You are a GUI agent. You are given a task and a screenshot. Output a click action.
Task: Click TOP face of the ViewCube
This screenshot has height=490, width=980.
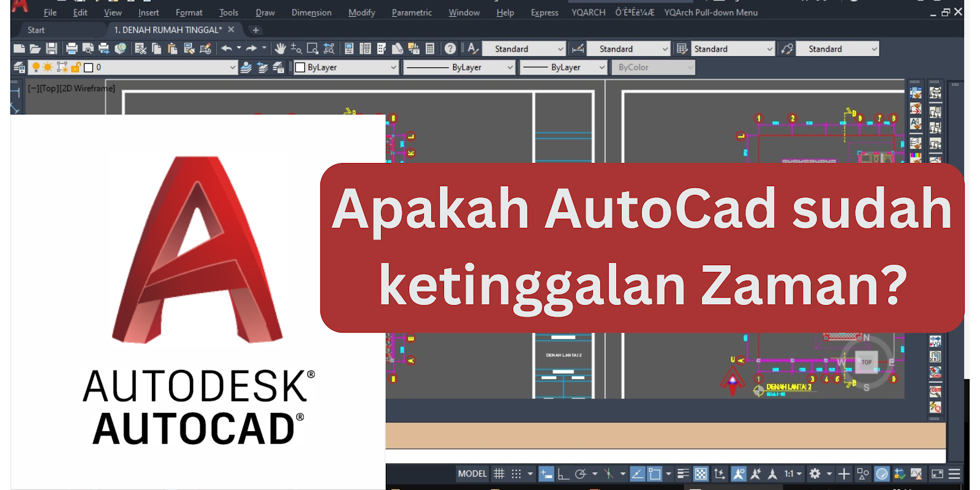[866, 362]
